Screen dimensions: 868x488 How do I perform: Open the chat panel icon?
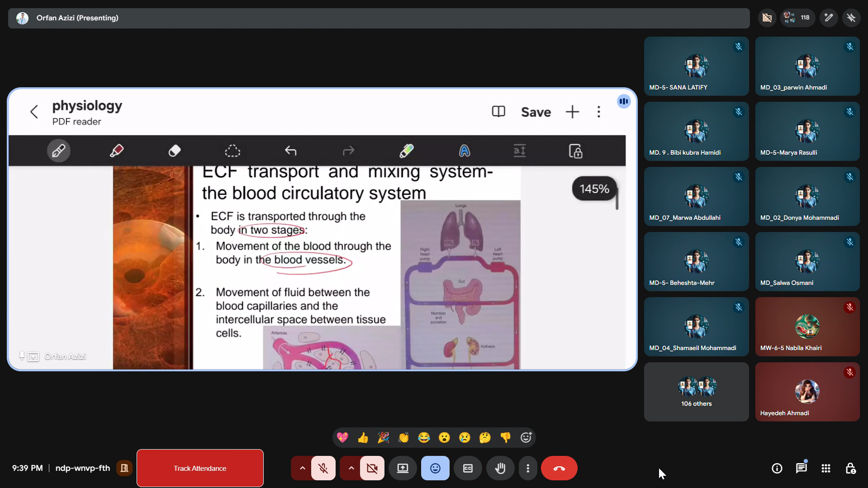(x=801, y=468)
